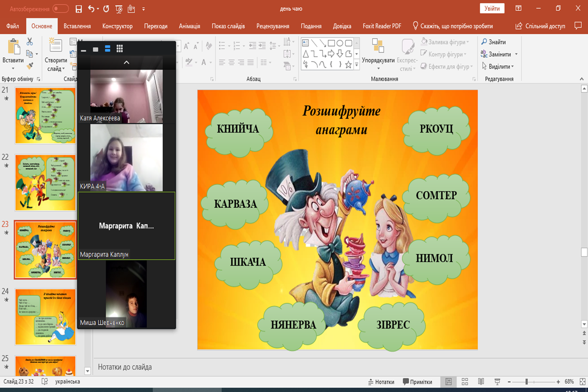
Task: Customize quick access toolbar dropdown
Action: 144,9
